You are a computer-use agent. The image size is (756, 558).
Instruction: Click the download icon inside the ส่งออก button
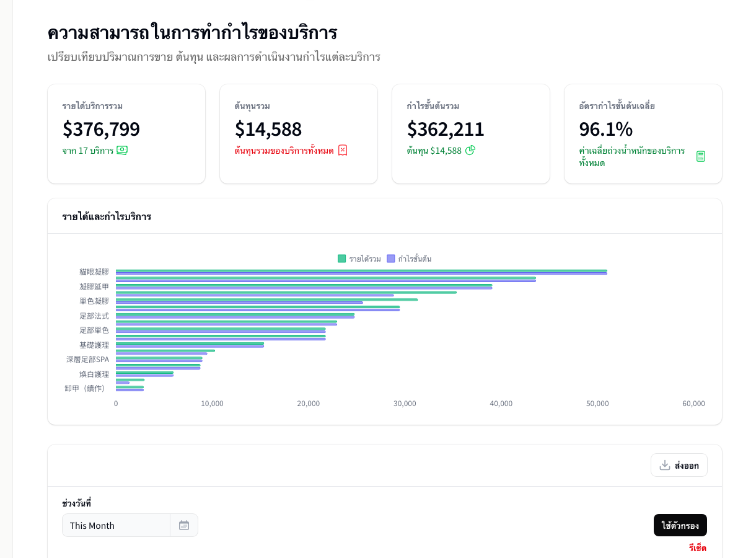click(x=665, y=464)
